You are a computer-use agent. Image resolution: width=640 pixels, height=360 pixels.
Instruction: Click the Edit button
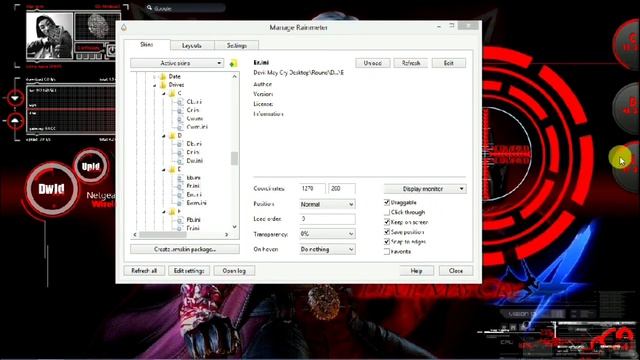[x=449, y=63]
